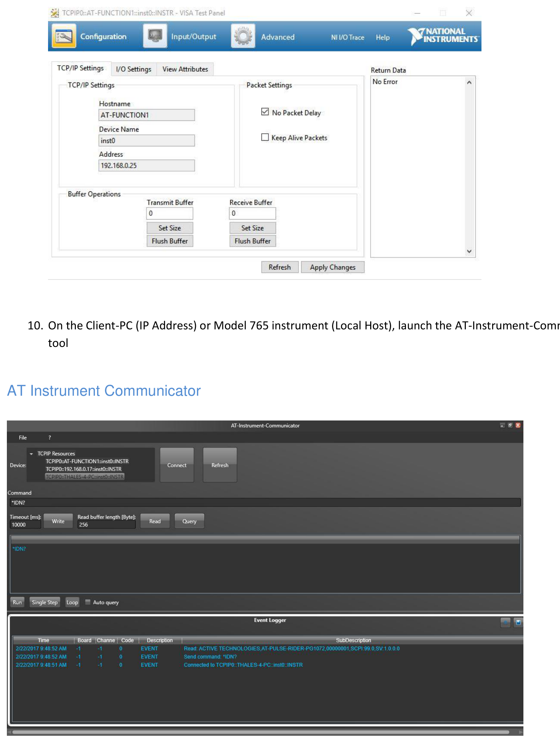Click the horizontal scrollbar at bottom of Communicator

coord(261,732)
